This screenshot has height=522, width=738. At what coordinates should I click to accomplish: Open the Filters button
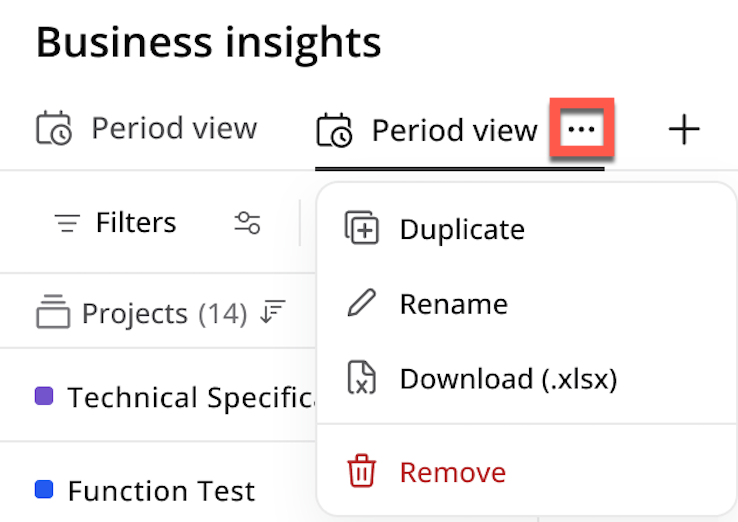[x=115, y=222]
